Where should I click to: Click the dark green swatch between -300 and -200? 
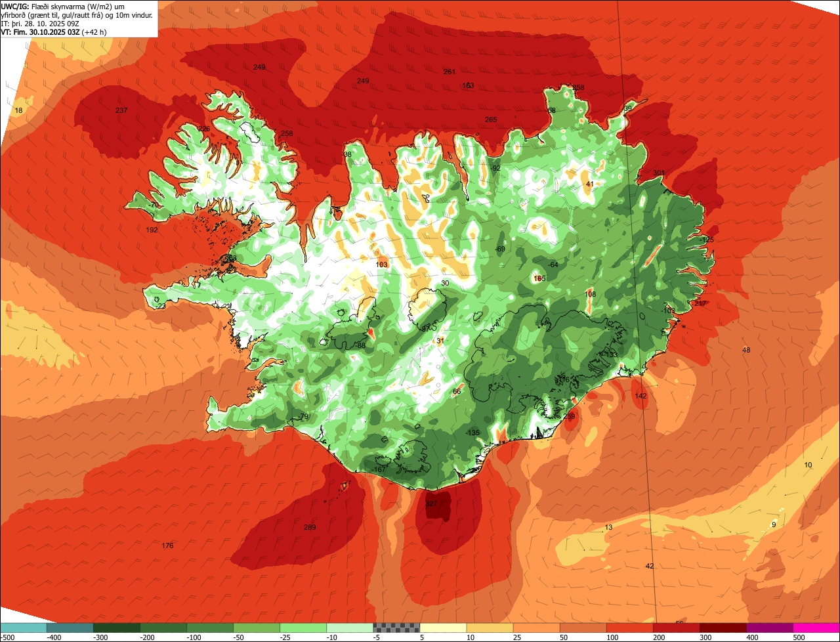point(116,628)
